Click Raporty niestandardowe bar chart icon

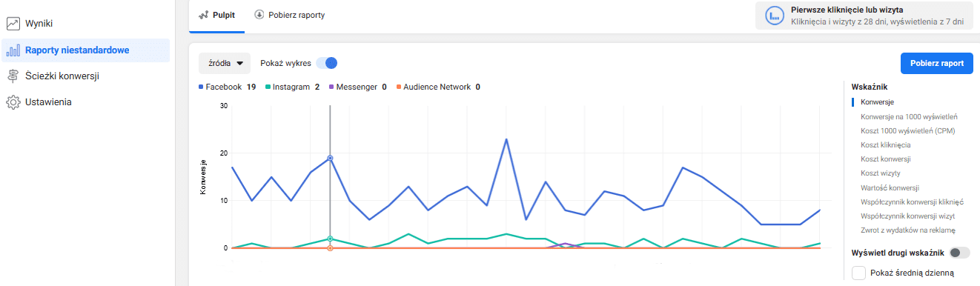pyautogui.click(x=13, y=50)
